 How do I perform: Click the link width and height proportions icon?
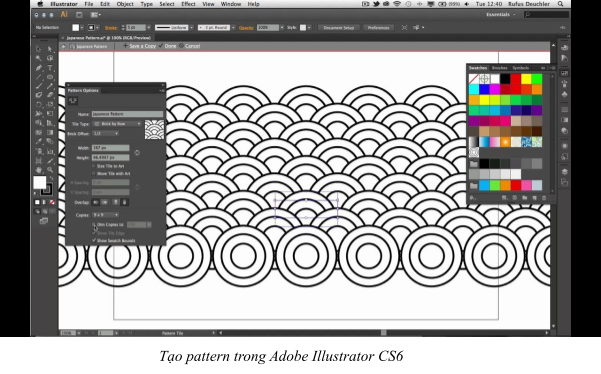pos(137,153)
